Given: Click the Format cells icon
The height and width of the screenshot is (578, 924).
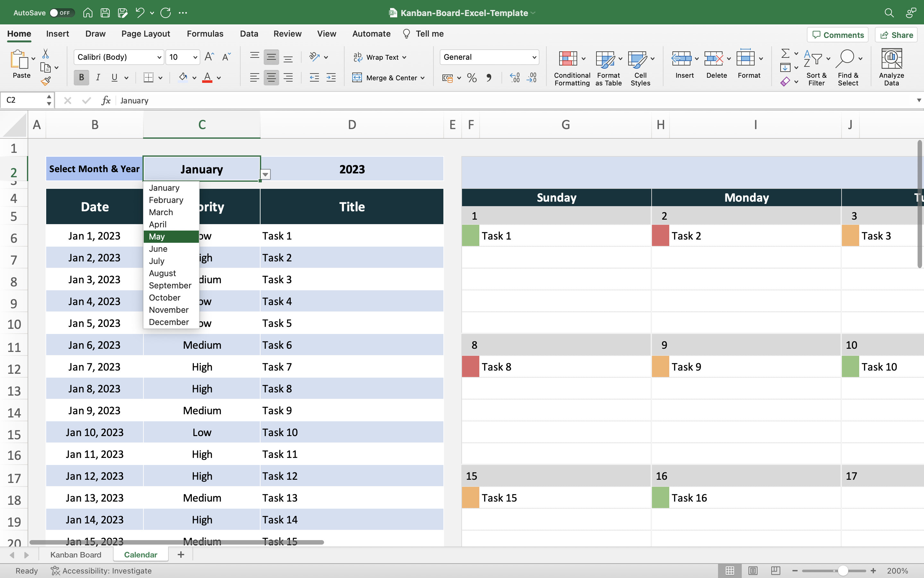Looking at the screenshot, I should tap(745, 58).
